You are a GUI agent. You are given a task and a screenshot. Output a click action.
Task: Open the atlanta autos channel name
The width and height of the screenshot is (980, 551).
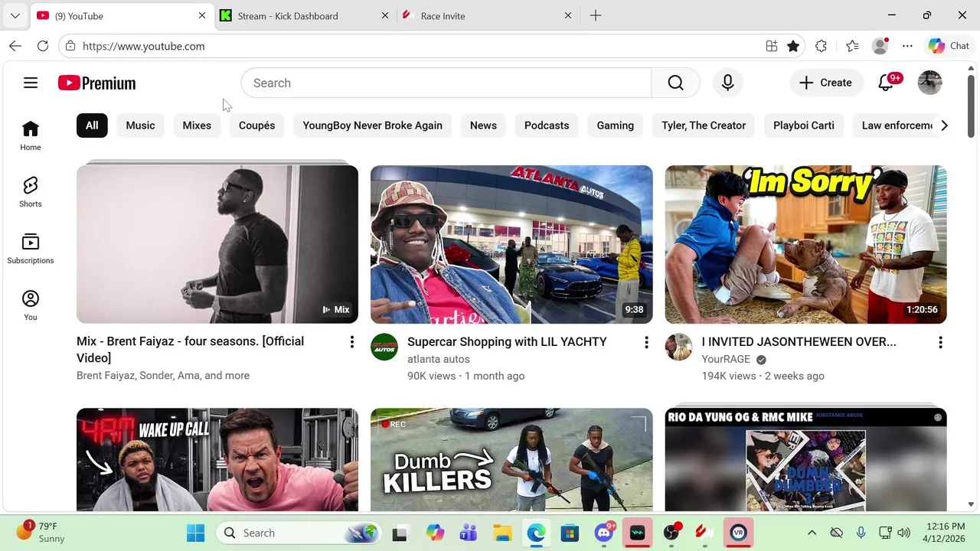pyautogui.click(x=439, y=359)
